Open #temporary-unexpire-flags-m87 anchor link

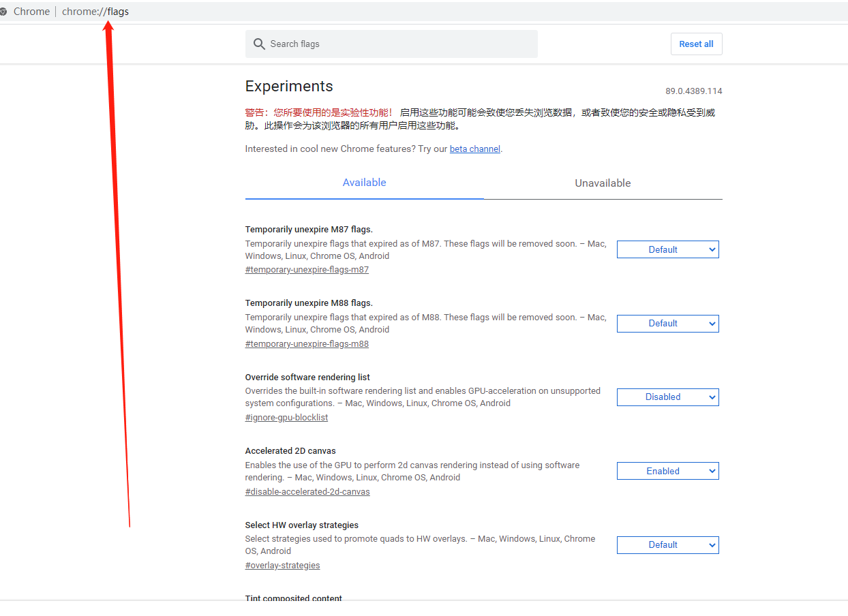pos(307,270)
